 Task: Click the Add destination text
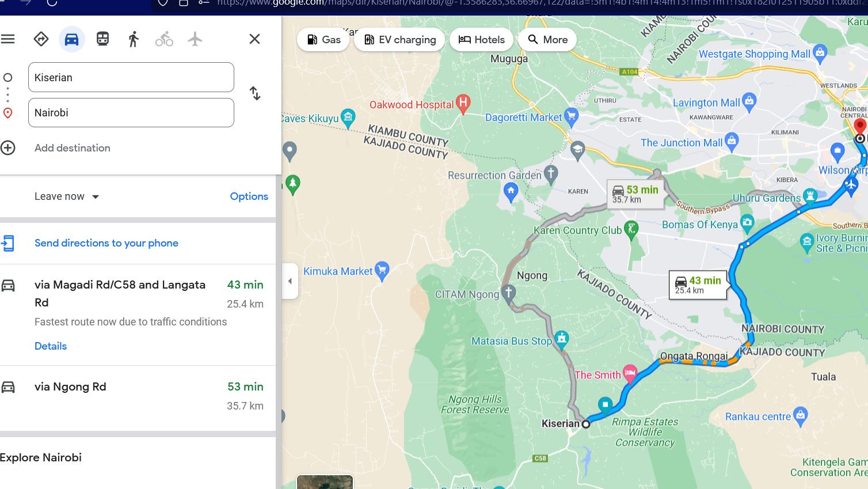(73, 148)
